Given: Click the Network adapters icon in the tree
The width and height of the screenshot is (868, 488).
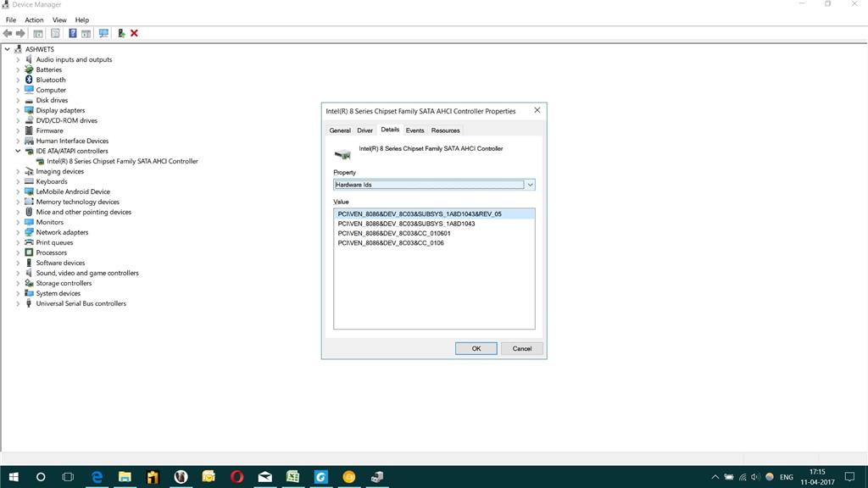Looking at the screenshot, I should point(29,232).
